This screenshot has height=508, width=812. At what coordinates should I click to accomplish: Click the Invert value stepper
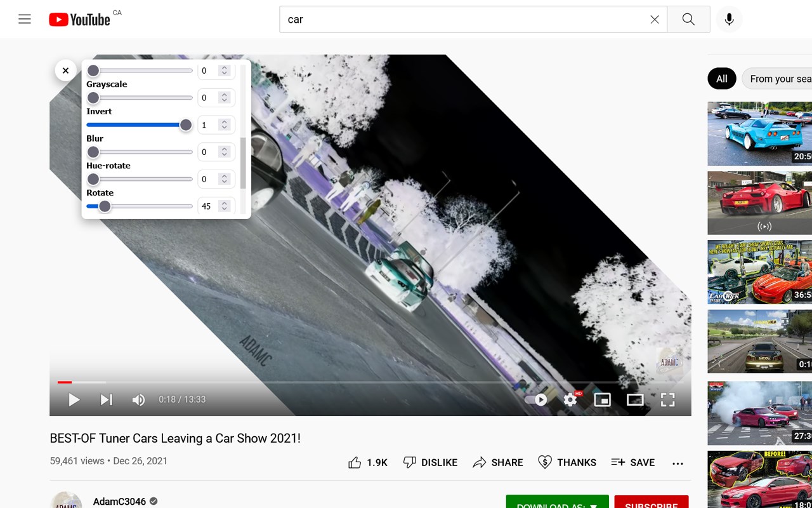pos(224,125)
